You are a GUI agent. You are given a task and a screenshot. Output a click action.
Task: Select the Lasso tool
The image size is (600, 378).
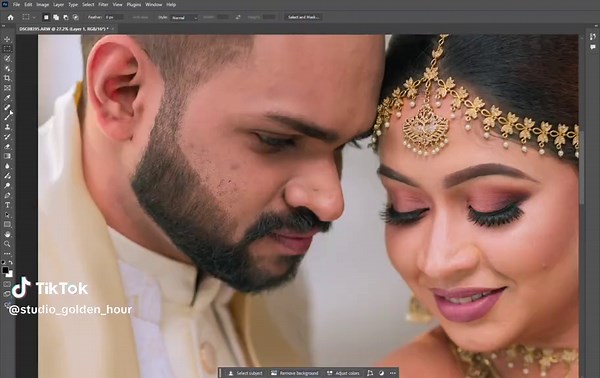point(7,59)
